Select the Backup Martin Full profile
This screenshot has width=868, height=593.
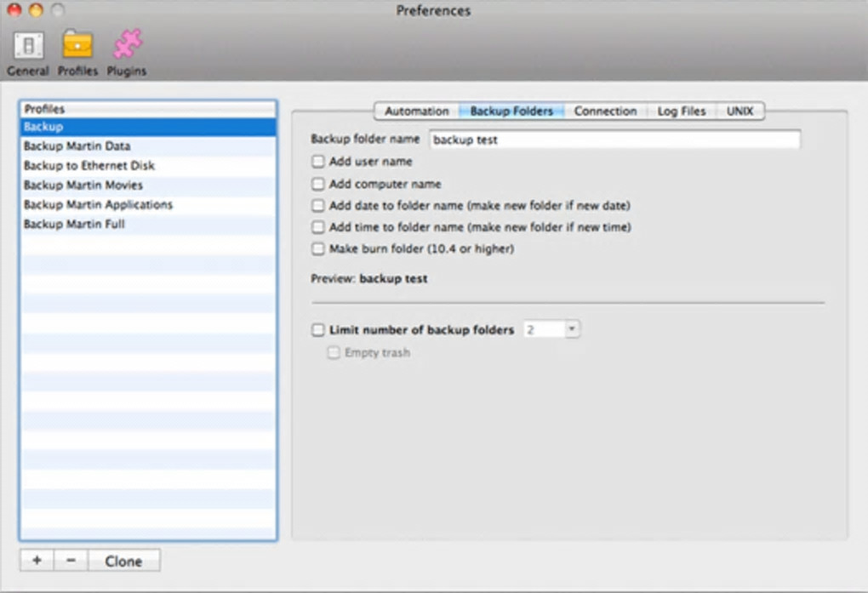(x=148, y=225)
